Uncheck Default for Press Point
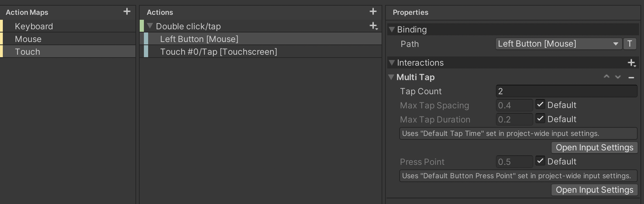This screenshot has width=644, height=204. [540, 161]
